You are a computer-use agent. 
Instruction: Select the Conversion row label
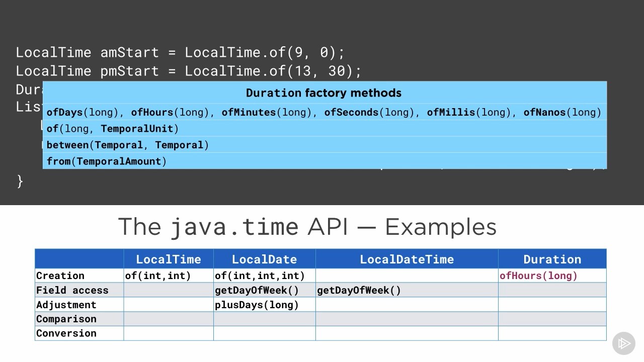tap(66, 333)
